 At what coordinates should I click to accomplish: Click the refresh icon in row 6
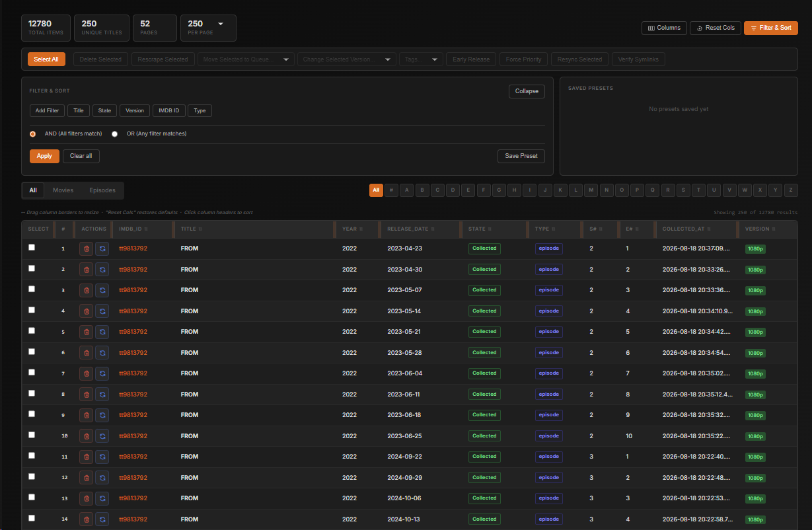[102, 353]
